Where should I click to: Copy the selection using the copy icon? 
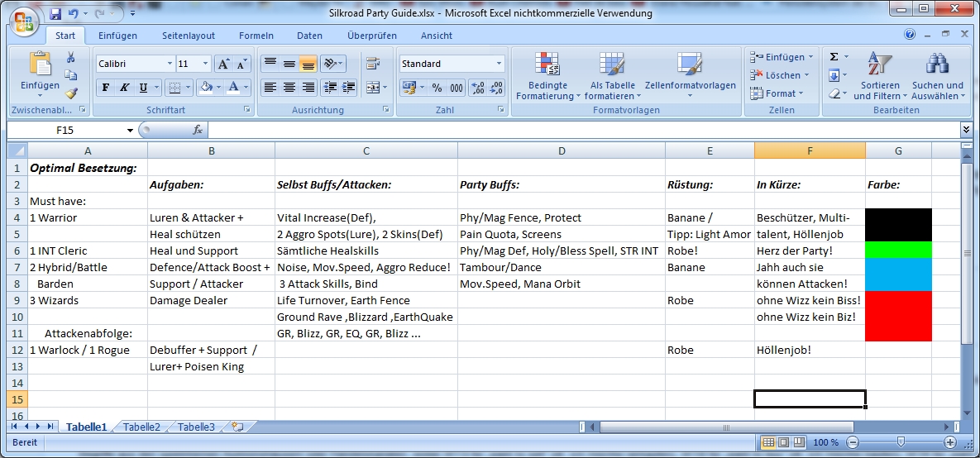70,75
